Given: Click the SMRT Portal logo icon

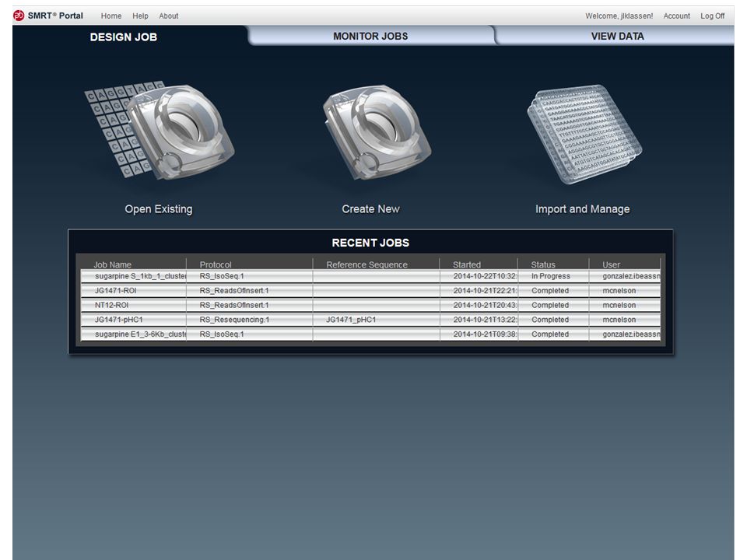Looking at the screenshot, I should coord(19,16).
